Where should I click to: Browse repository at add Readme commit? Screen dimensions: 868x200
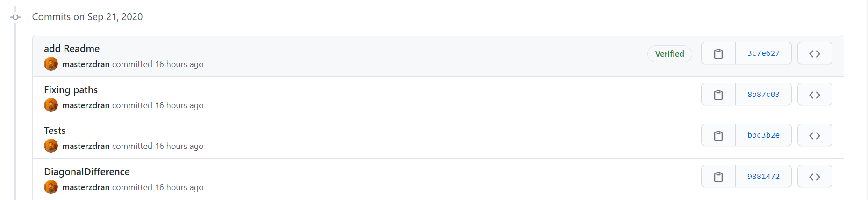coord(815,53)
